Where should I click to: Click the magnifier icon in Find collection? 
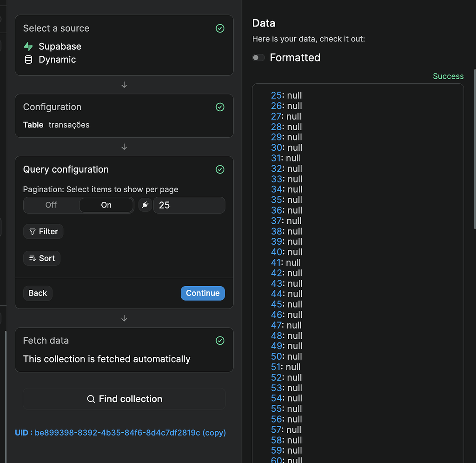pos(91,399)
